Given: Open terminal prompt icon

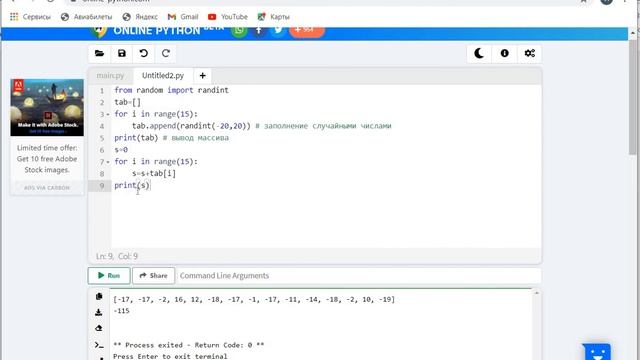Looking at the screenshot, I should (99, 345).
